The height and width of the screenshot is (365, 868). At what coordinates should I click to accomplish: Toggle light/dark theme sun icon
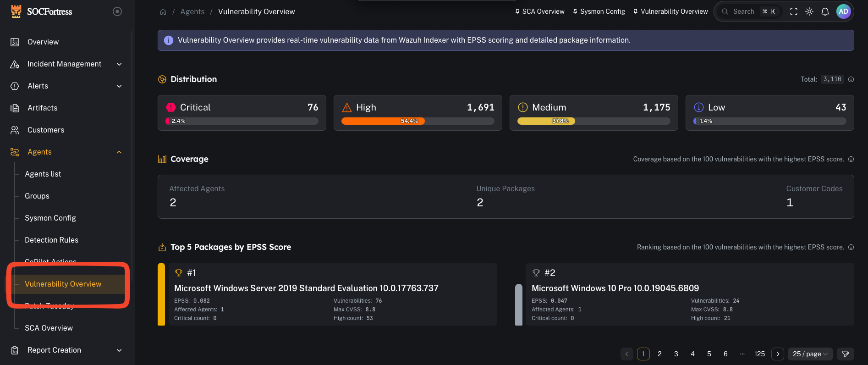809,11
